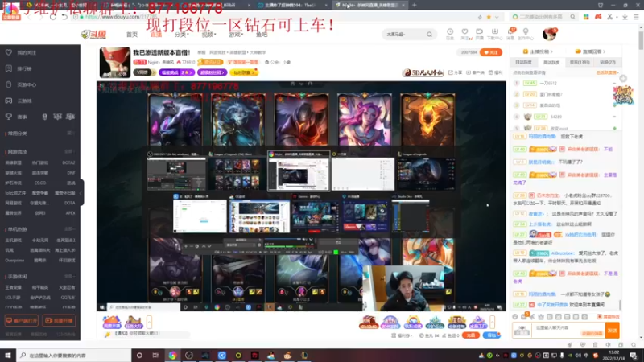Click the chat message input field
644x362 pixels.
[x=569, y=330]
